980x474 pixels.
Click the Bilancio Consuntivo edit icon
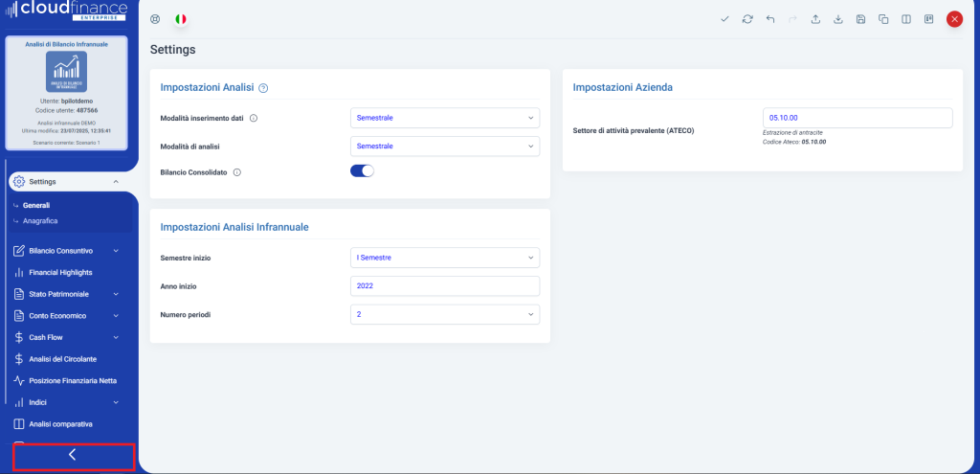coord(19,251)
